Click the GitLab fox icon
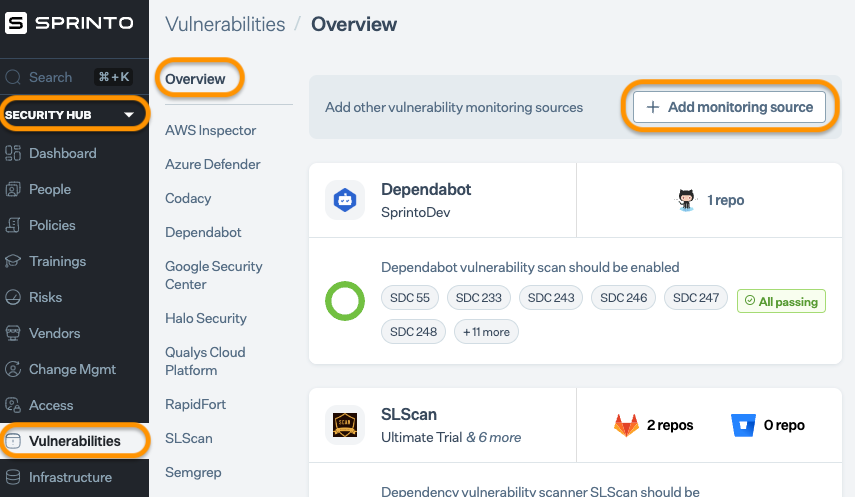 point(627,425)
